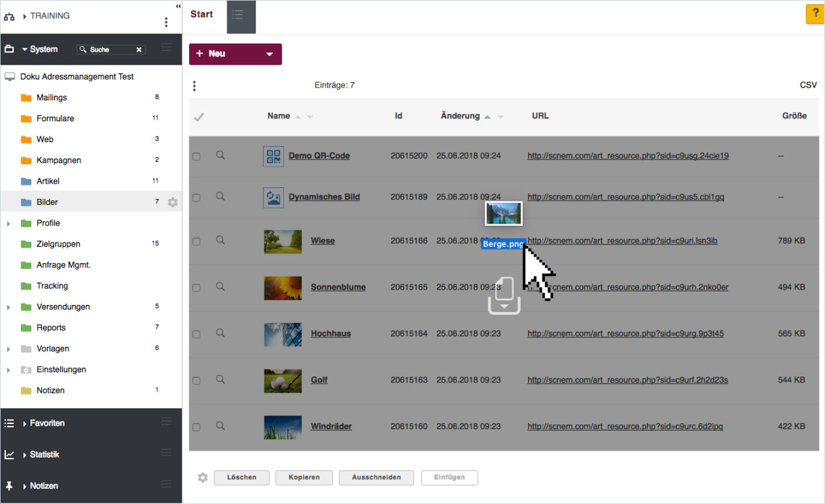Open the magnifier preview for Wiese

pyautogui.click(x=220, y=240)
